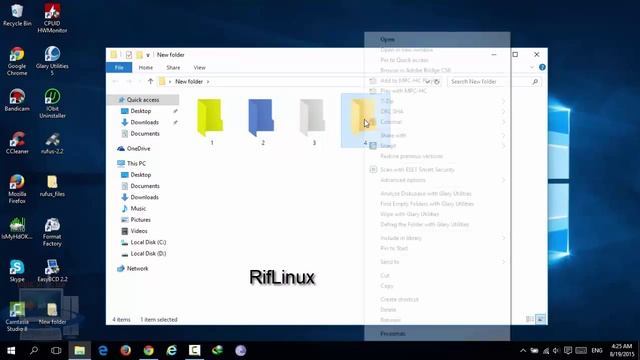This screenshot has width=640, height=360.
Task: Open Task View from the taskbar
Action: [x=56, y=351]
